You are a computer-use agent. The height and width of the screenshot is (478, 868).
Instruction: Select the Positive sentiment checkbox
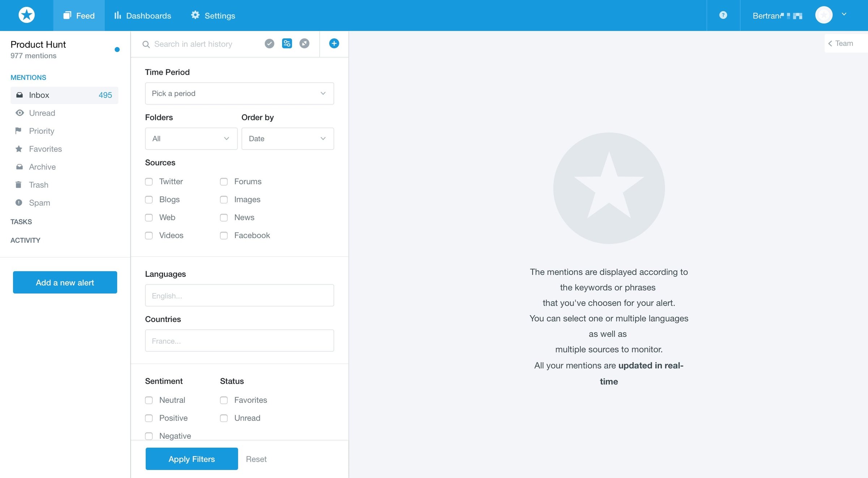[x=149, y=418]
